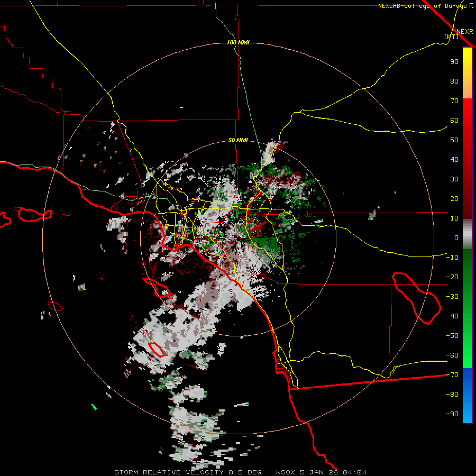Click the -80 scale label
476x476 pixels.
452,395
